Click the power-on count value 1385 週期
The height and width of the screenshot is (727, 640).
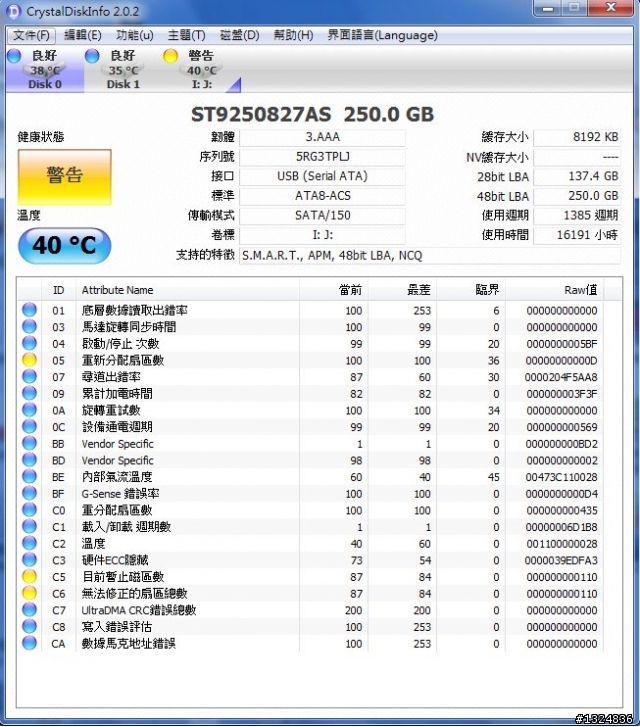577,215
